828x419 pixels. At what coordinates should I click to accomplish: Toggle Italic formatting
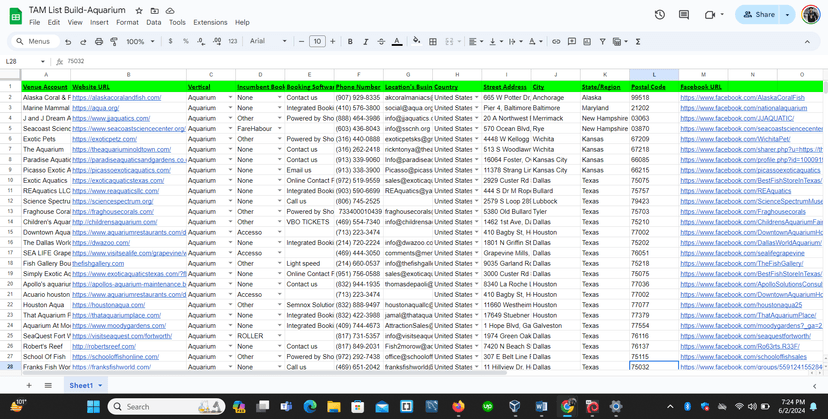click(365, 41)
